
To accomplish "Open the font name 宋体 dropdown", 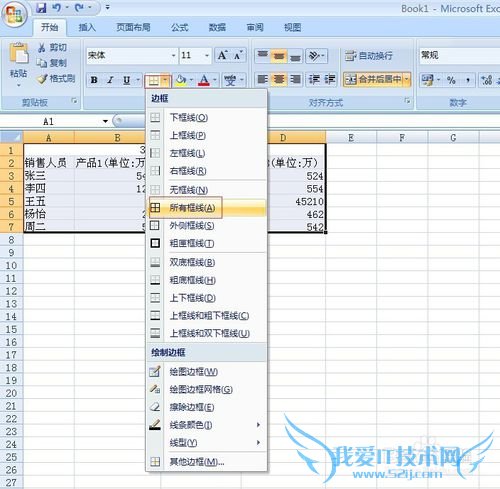I will tap(173, 55).
